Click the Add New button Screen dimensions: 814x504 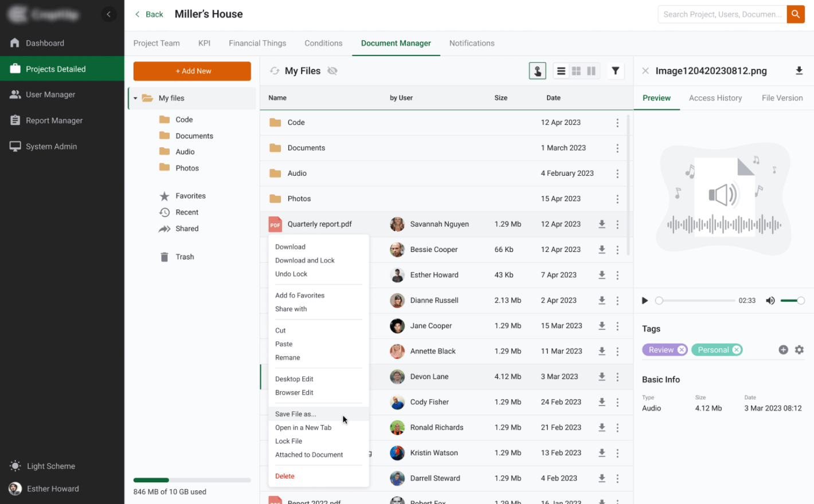coord(191,71)
